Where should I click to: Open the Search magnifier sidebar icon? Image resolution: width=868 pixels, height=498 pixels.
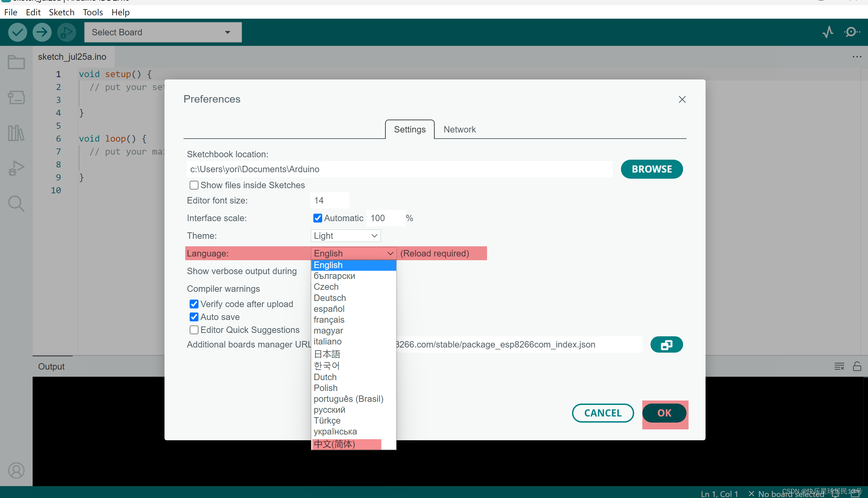click(x=16, y=203)
